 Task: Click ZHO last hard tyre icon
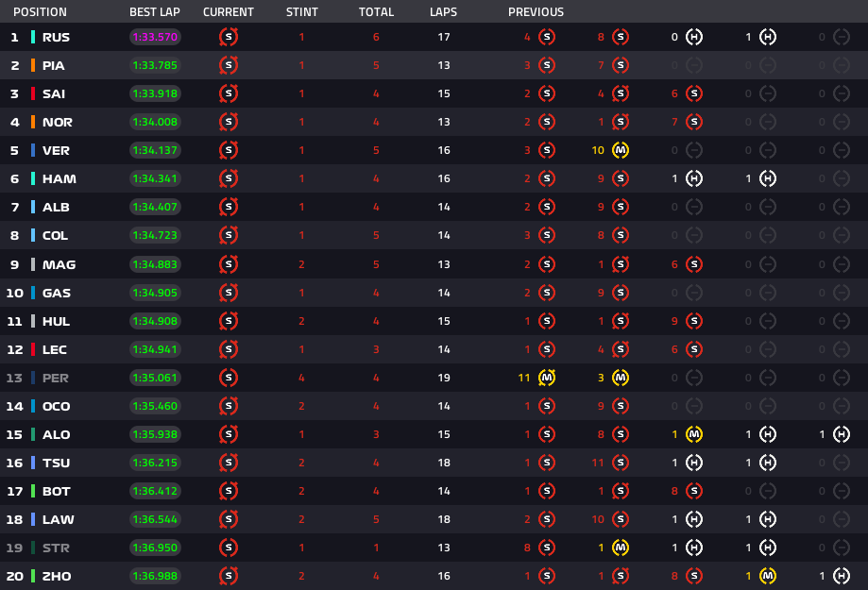click(841, 576)
